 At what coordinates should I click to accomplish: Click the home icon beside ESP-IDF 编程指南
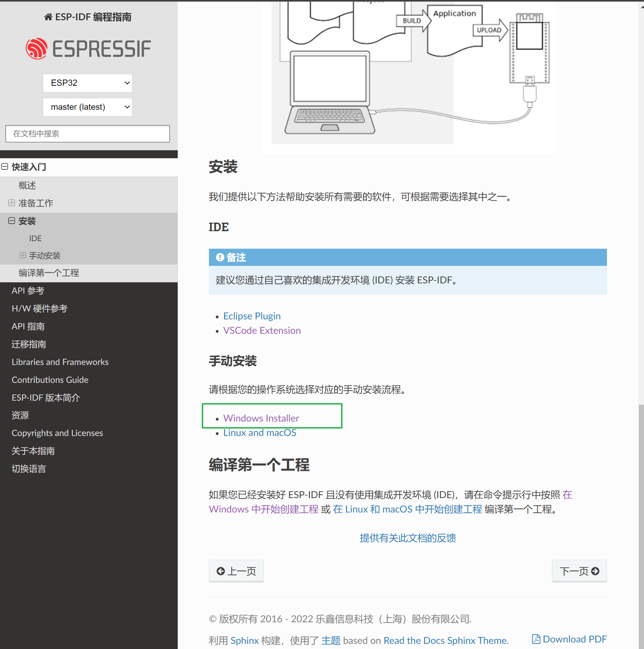tap(48, 17)
